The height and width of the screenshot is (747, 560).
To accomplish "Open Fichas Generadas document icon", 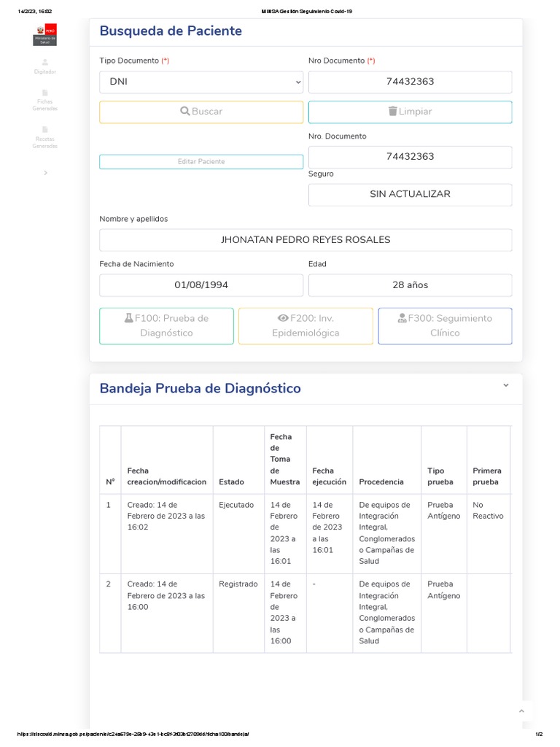I will (x=44, y=93).
